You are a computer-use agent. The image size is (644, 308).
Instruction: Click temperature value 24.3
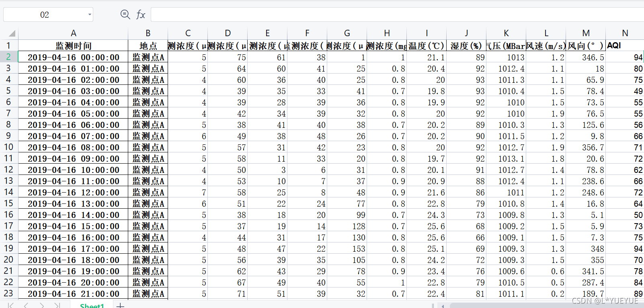pos(427,215)
